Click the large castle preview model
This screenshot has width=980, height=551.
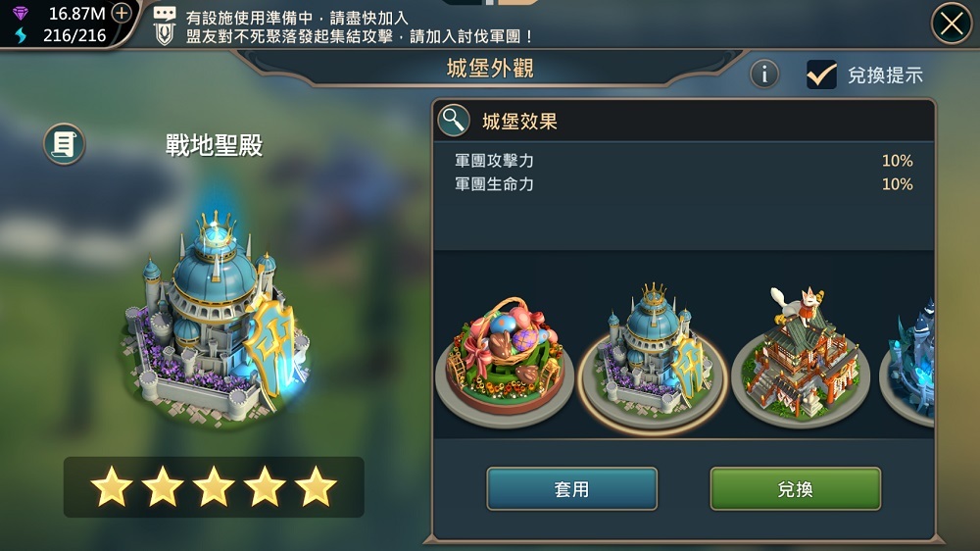pos(216,316)
